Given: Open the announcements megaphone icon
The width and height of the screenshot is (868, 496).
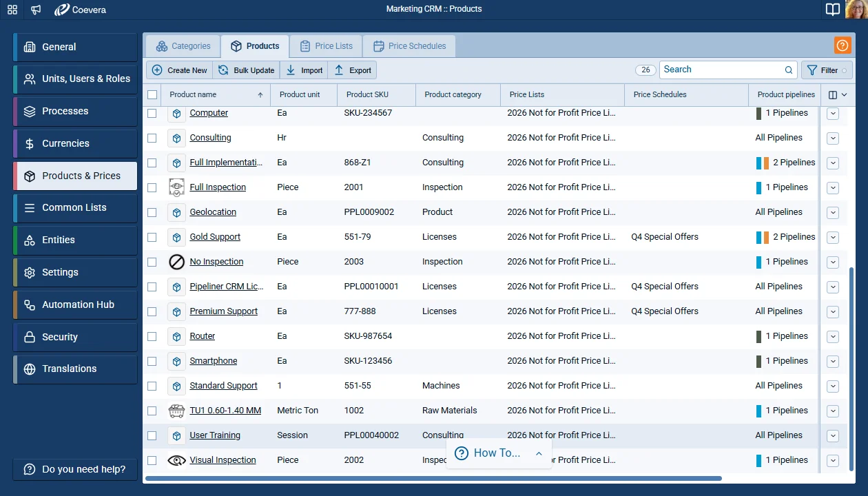Looking at the screenshot, I should coord(36,10).
